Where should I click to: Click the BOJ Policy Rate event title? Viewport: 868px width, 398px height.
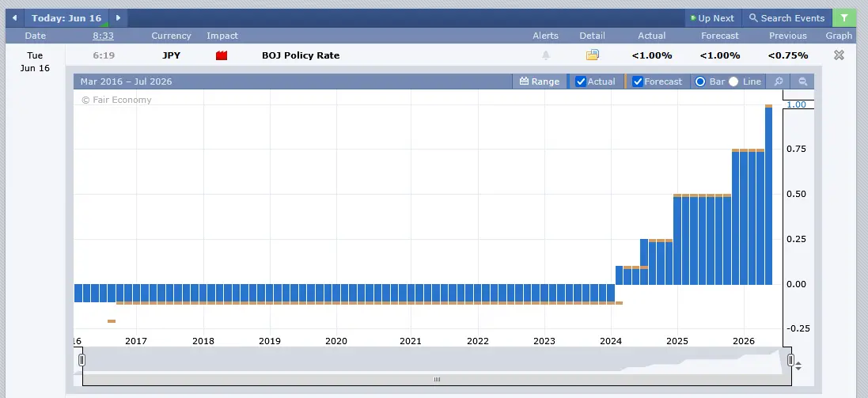[301, 55]
